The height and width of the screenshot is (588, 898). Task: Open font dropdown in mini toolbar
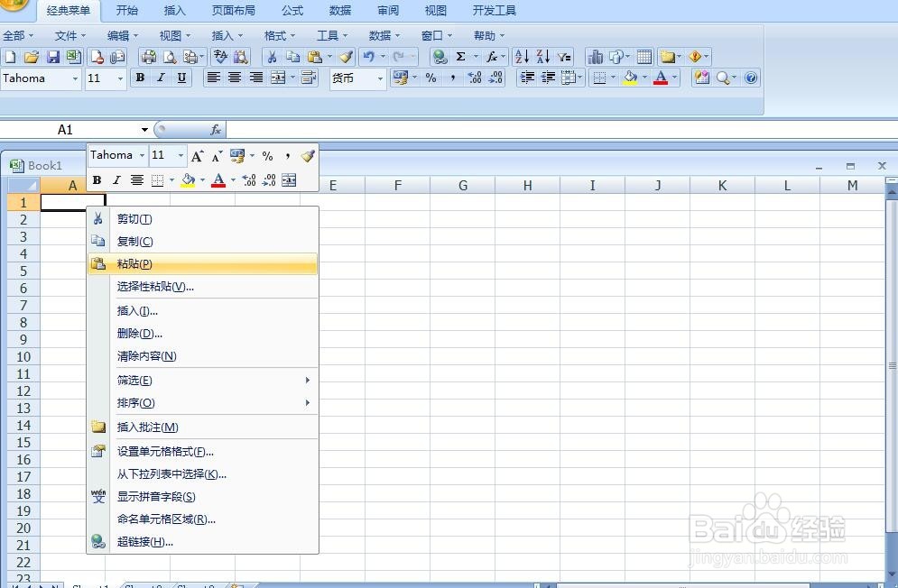pyautogui.click(x=142, y=156)
